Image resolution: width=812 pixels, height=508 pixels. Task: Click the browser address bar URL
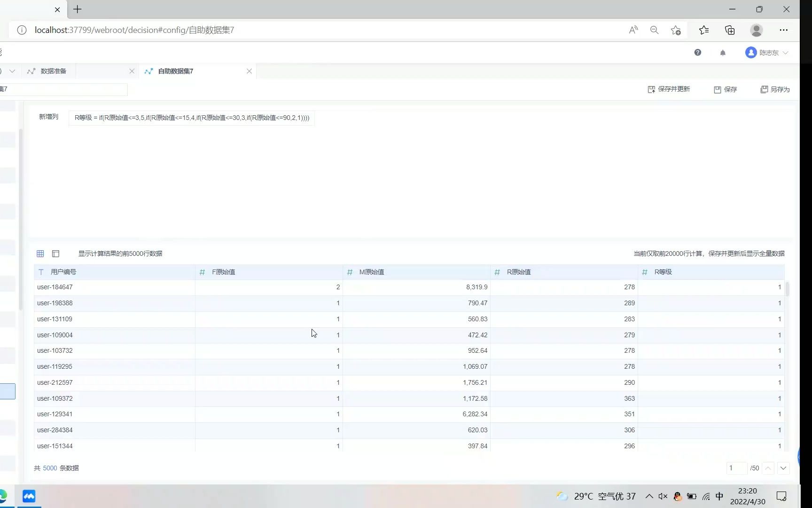tap(134, 30)
